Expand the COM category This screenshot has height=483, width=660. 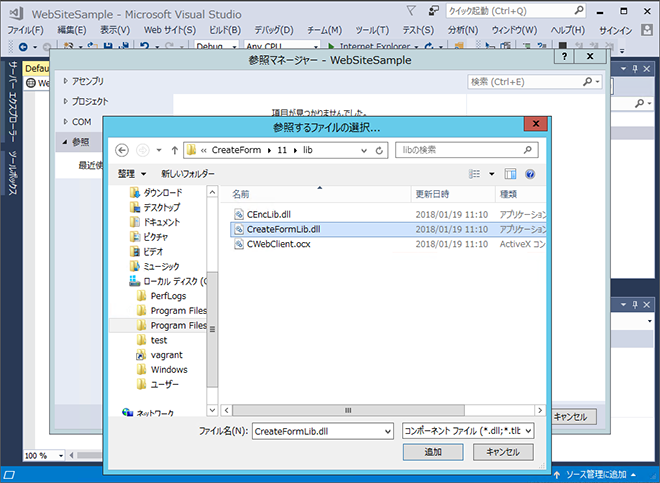(66, 122)
